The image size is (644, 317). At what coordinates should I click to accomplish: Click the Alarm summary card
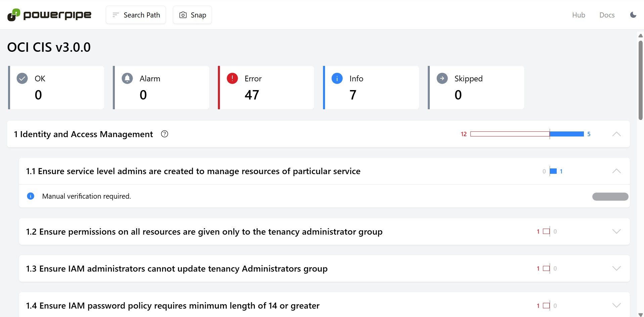pyautogui.click(x=161, y=87)
